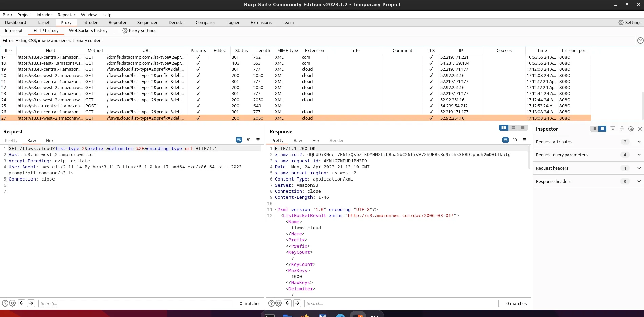The width and height of the screenshot is (644, 317).
Task: Open response search settings gear
Action: [x=279, y=303]
